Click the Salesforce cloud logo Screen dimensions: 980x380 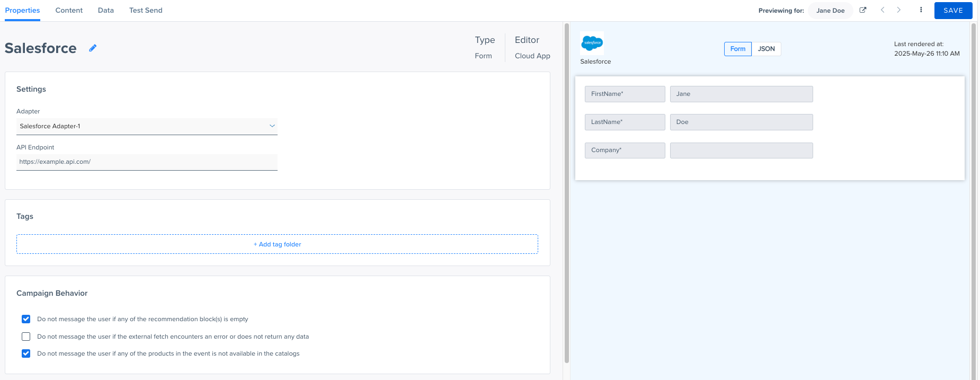point(592,43)
